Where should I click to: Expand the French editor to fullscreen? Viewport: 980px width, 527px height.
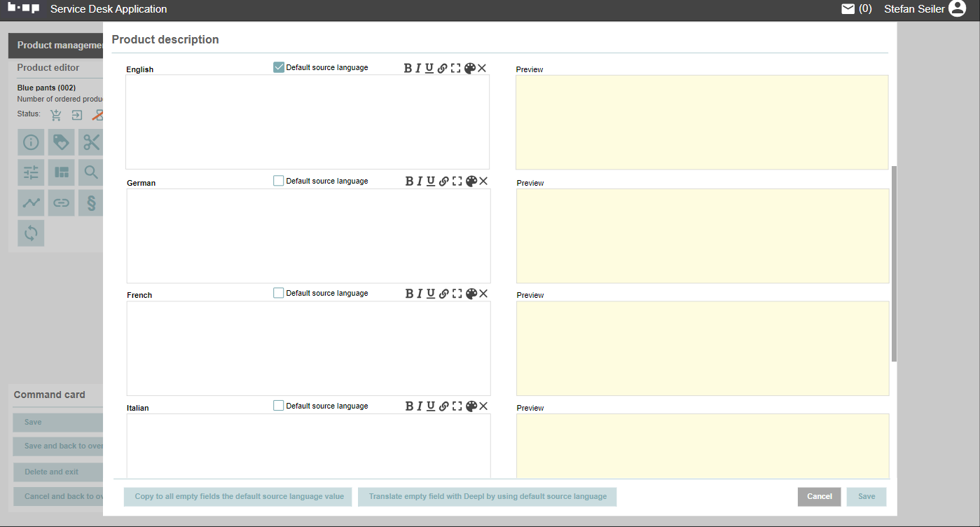(x=457, y=294)
